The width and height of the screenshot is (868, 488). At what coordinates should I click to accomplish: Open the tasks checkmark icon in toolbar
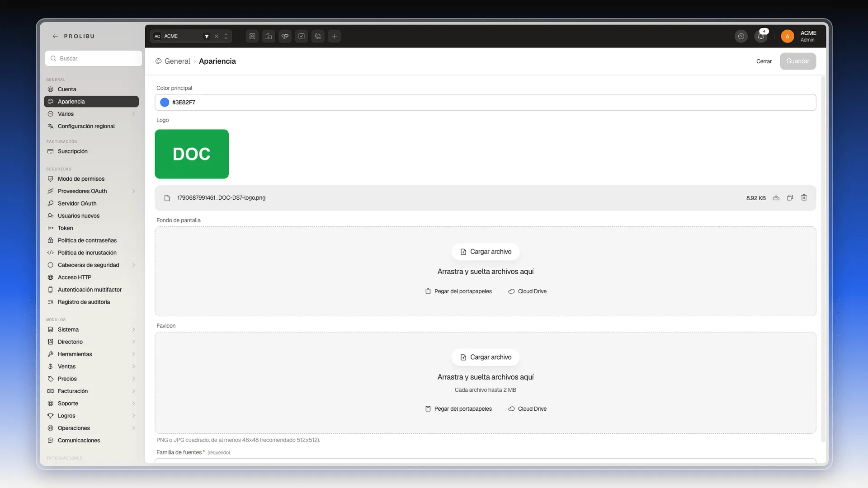click(302, 36)
